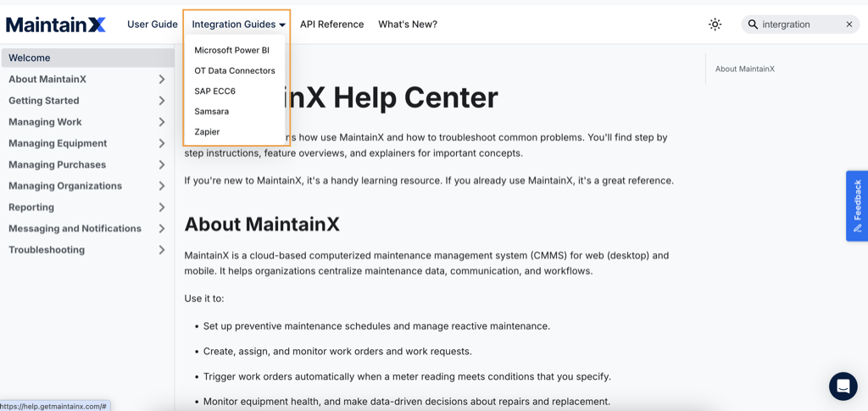Click bullet 'Create, assign, and monitor work orders'

[x=337, y=352]
